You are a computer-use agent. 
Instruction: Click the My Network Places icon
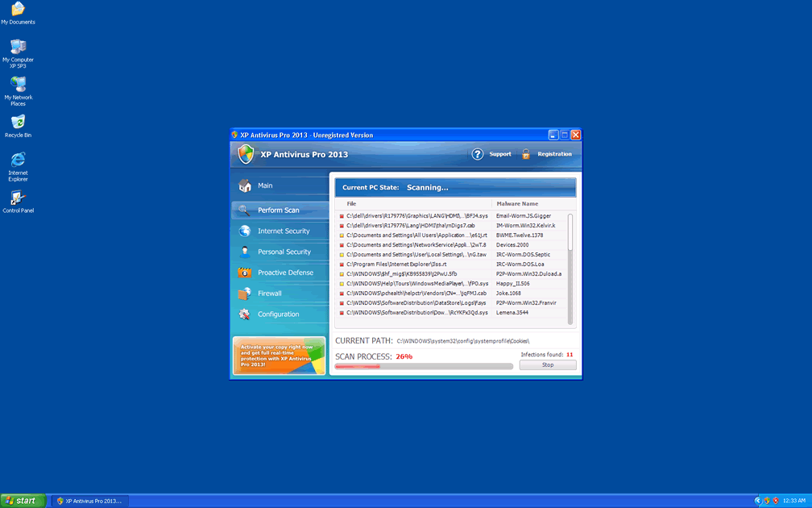click(18, 85)
